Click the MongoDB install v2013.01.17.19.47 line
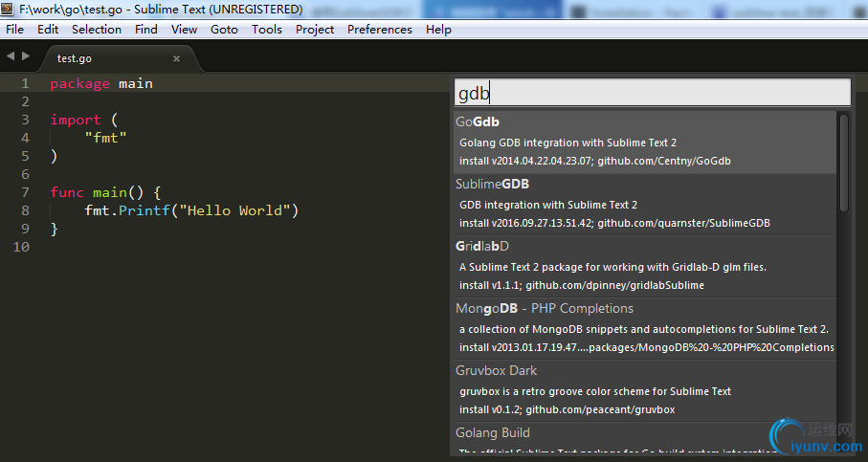 tap(647, 347)
